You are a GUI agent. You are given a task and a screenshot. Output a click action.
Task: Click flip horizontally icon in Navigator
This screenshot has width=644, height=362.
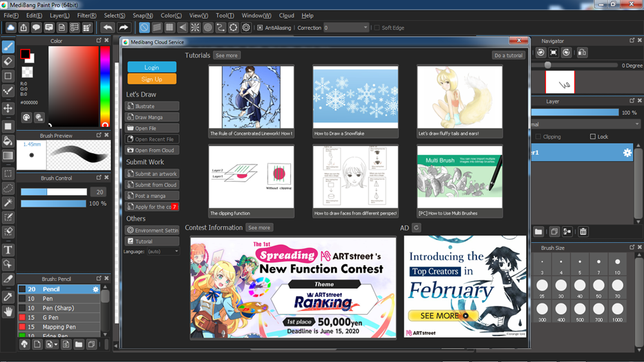[582, 52]
